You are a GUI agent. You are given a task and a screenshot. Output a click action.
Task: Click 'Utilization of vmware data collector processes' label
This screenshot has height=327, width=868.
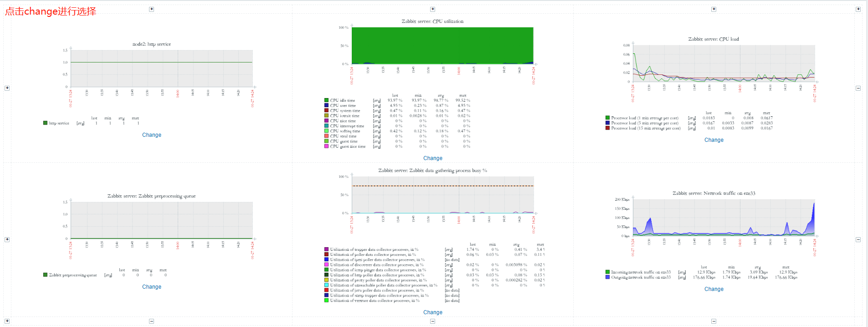(375, 301)
